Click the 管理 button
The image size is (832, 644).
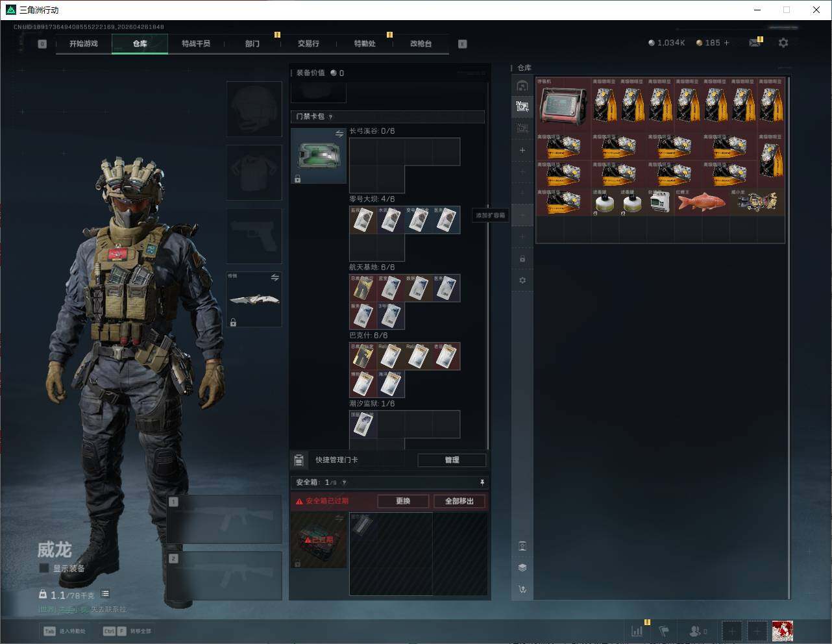pyautogui.click(x=452, y=460)
